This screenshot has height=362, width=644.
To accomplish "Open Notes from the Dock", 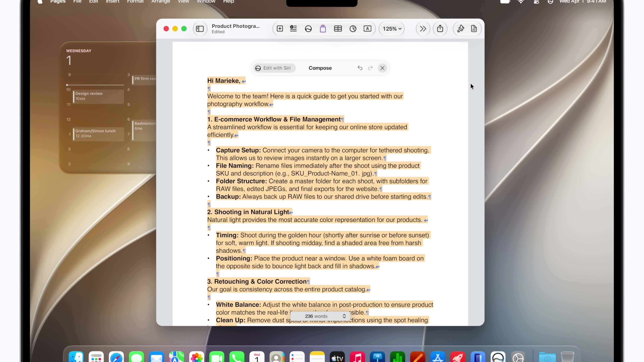I will (317, 357).
